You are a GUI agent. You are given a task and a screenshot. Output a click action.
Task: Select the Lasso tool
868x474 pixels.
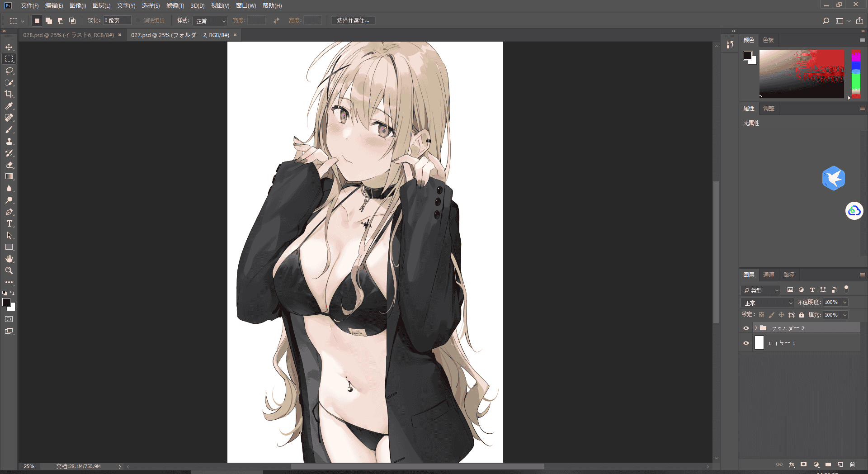pyautogui.click(x=9, y=71)
